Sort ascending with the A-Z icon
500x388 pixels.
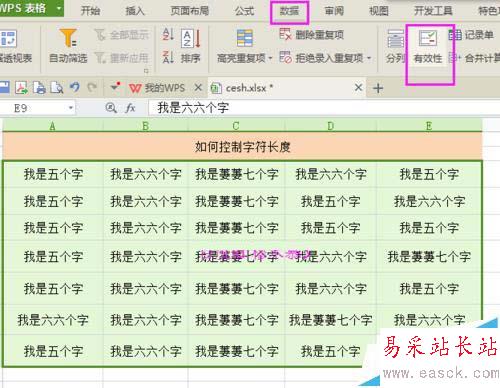point(168,34)
